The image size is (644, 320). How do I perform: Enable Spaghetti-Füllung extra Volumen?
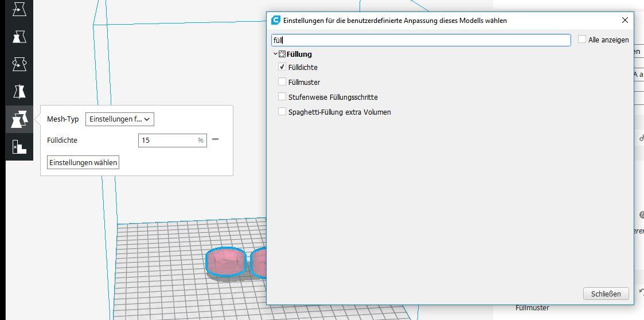click(x=282, y=112)
